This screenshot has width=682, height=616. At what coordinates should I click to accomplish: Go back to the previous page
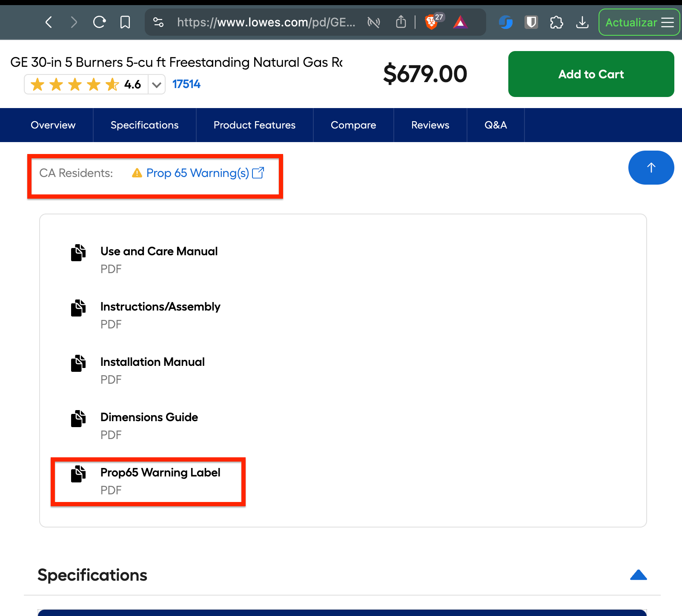coord(49,22)
